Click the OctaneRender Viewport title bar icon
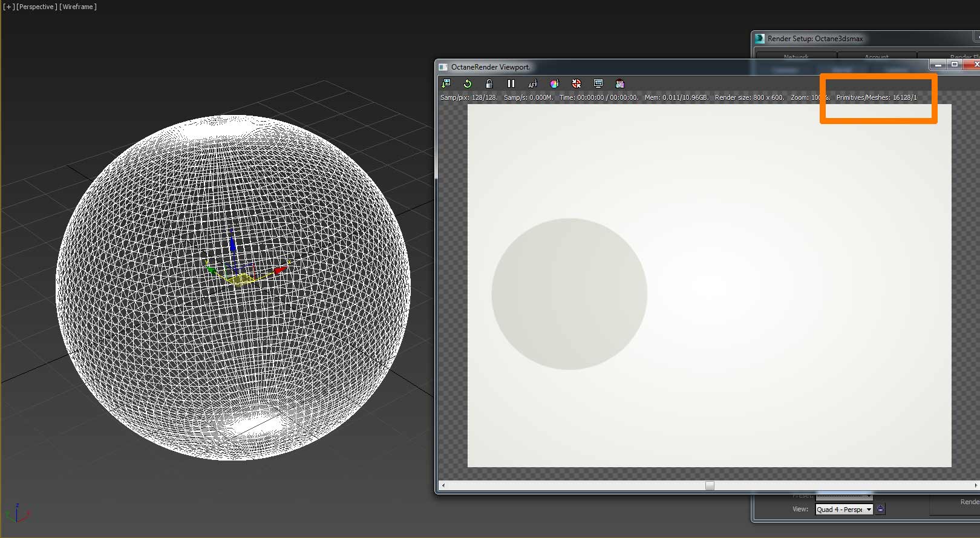This screenshot has width=980, height=538. tap(443, 67)
